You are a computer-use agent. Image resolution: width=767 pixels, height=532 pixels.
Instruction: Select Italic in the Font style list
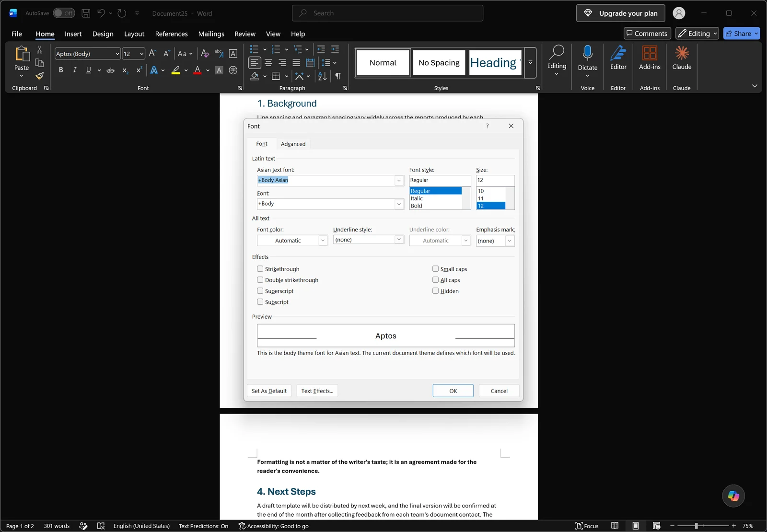pyautogui.click(x=435, y=198)
